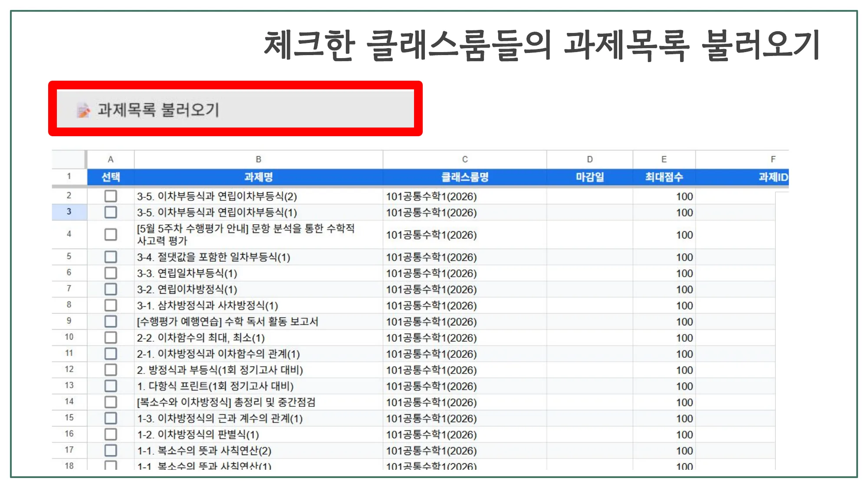Select row number 3 header

[x=69, y=212]
